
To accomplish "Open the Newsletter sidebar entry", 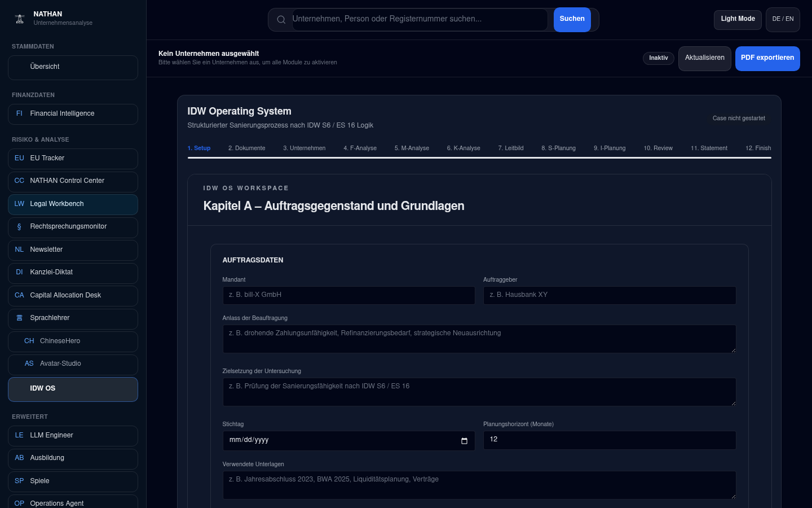I will [x=73, y=250].
